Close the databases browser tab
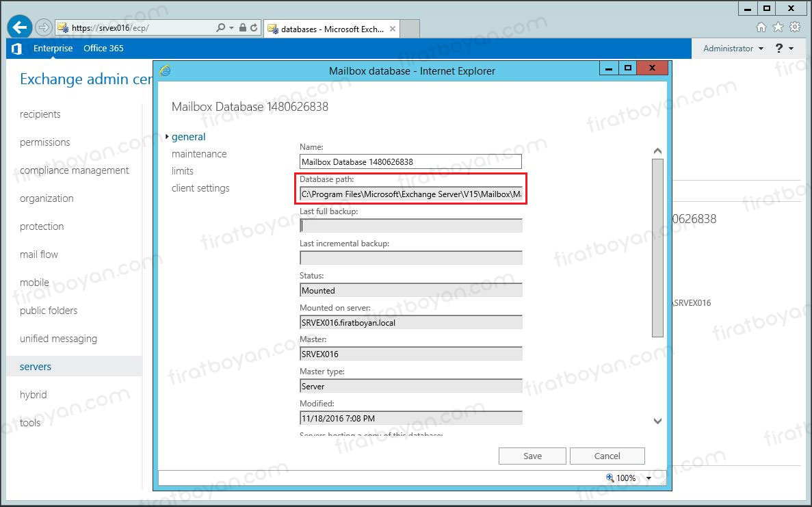This screenshot has height=507, width=812. tap(393, 29)
